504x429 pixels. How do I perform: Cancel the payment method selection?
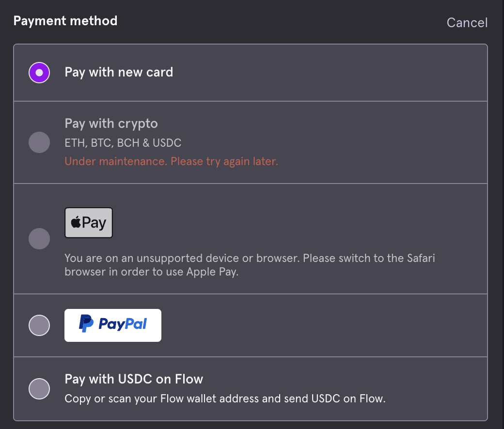(467, 23)
